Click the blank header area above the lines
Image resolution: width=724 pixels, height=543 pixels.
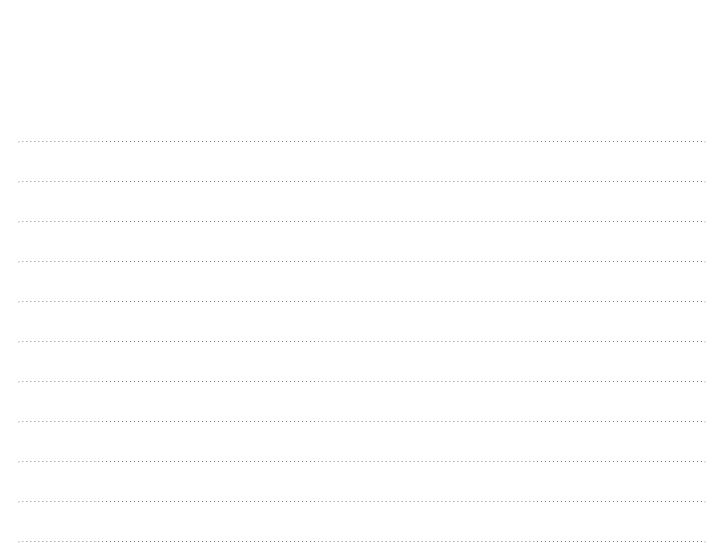362,70
